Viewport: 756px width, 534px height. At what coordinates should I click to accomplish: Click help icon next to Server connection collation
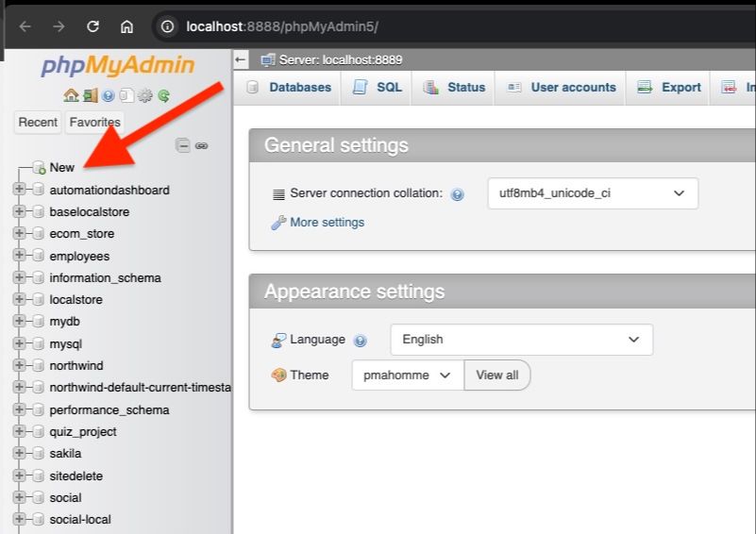[457, 194]
